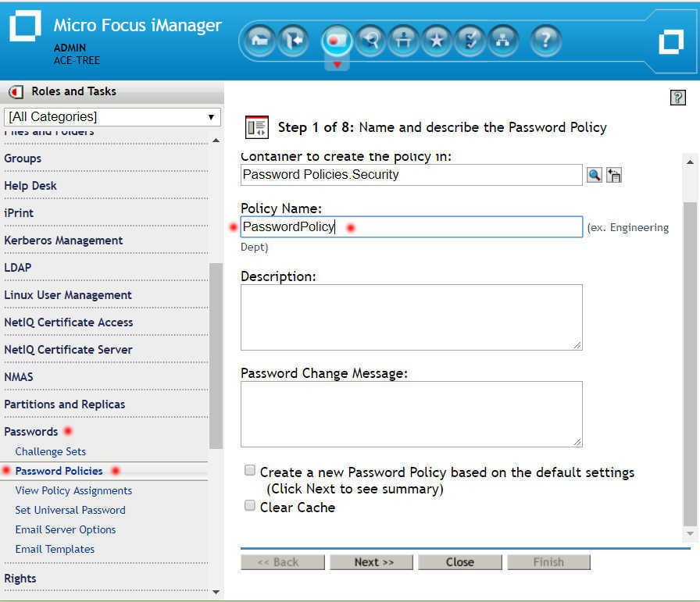Click inside the Description text area
This screenshot has width=700, height=602.
point(411,317)
